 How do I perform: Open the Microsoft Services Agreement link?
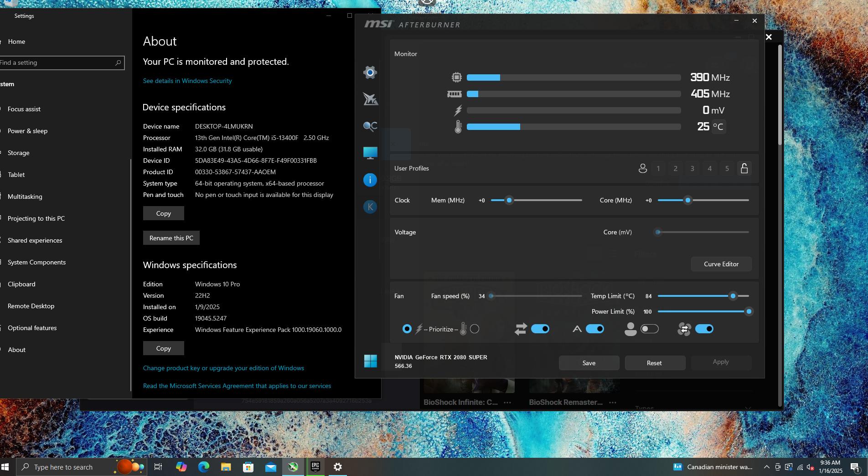[x=237, y=386]
